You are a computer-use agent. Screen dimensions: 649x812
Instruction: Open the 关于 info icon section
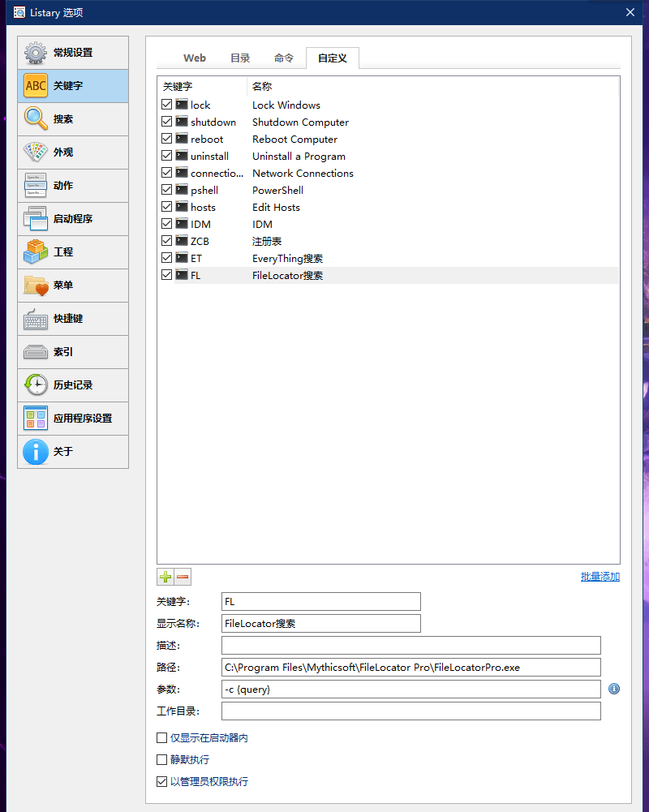(36, 452)
